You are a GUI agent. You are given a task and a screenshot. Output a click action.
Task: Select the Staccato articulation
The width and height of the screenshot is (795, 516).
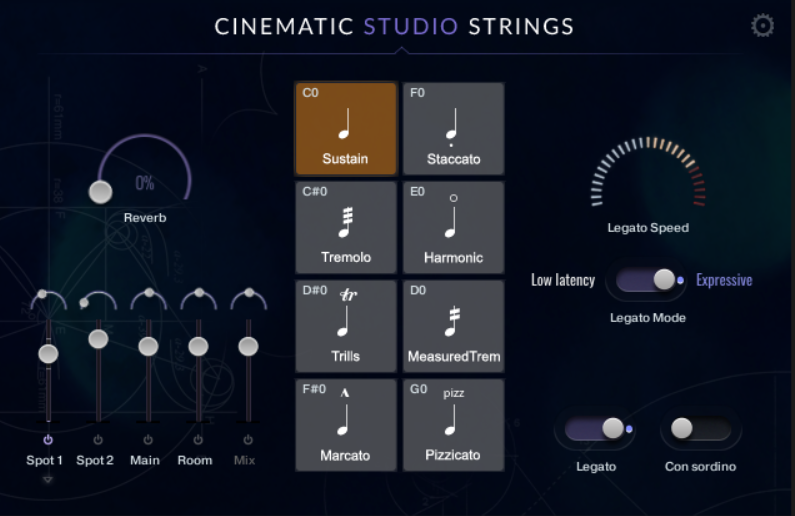(x=453, y=129)
